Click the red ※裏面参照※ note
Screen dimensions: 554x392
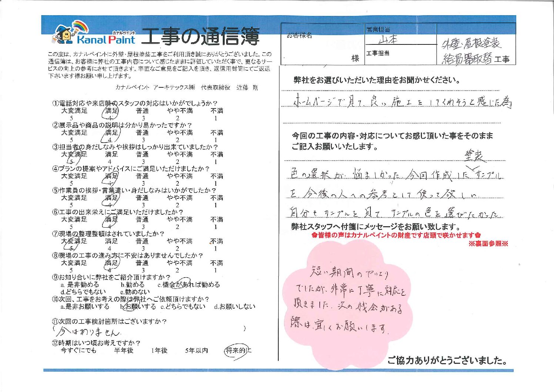click(x=488, y=244)
